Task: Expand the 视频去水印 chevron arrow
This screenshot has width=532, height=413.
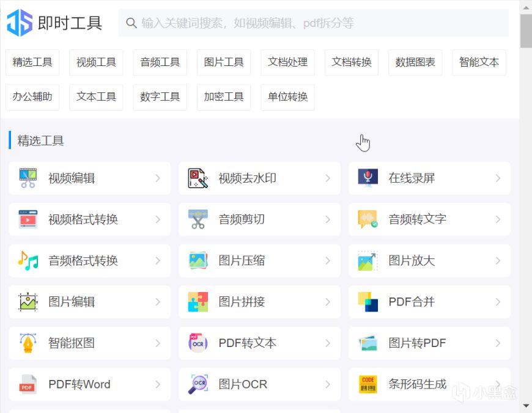Action: click(328, 178)
